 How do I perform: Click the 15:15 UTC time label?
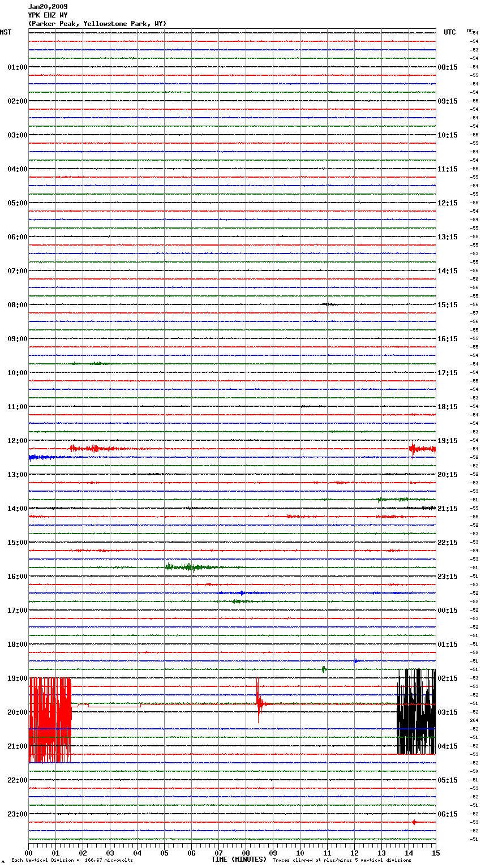448,305
